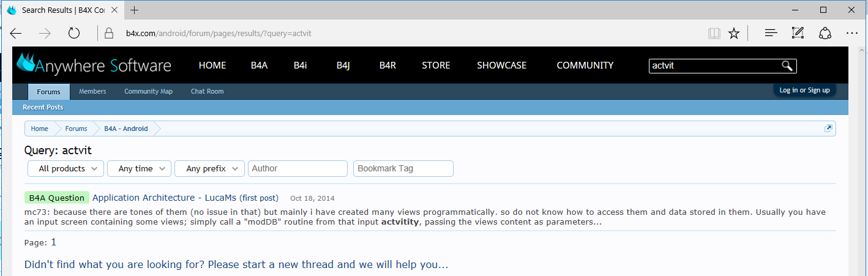The height and width of the screenshot is (276, 868).
Task: Add page to favorites star icon
Action: [x=734, y=33]
